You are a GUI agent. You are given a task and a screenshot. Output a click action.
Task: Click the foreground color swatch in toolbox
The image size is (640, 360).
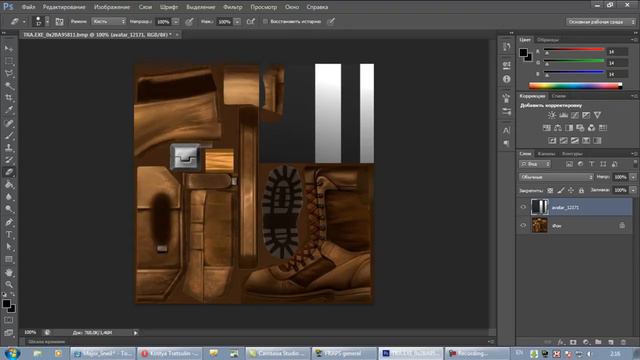[6, 304]
